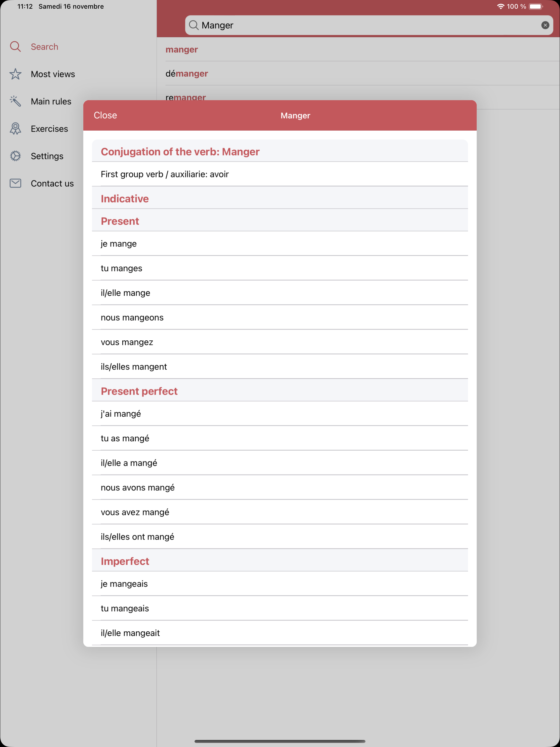Click the Settings gear icon

(15, 156)
